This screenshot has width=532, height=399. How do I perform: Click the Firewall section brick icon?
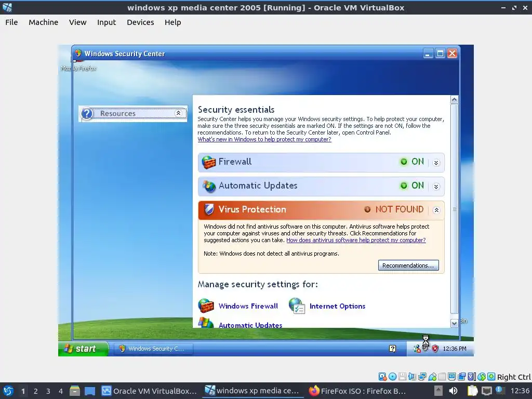point(209,162)
